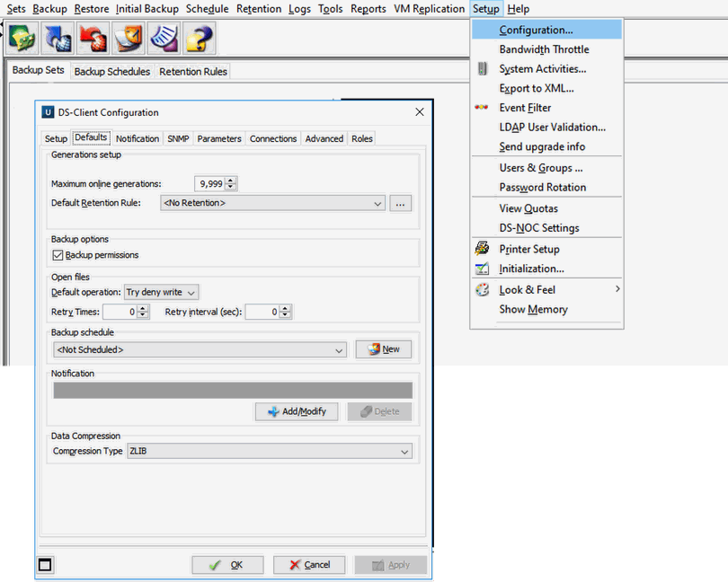Switch to the Setup tab in the dialog
The width and height of the screenshot is (728, 582).
(x=56, y=139)
